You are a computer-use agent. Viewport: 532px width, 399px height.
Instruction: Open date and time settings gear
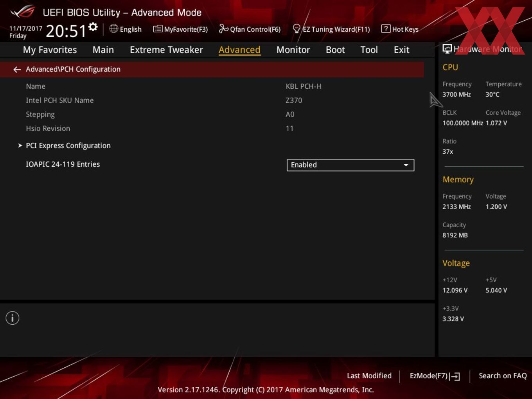[x=93, y=27]
